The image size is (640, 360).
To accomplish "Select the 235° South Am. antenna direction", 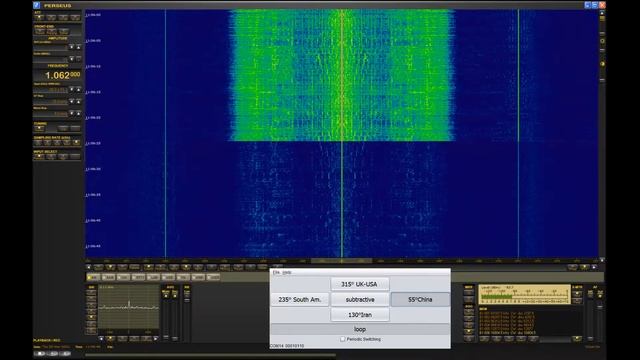I will coord(300,300).
